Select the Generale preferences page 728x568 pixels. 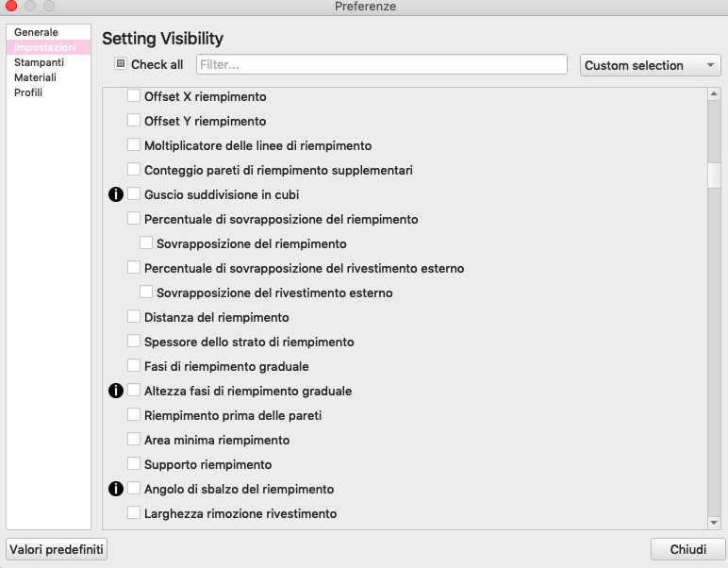(x=36, y=32)
